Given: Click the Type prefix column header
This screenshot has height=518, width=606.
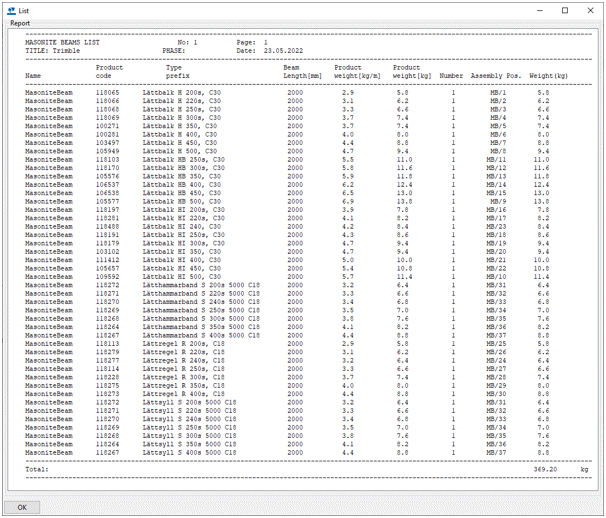Looking at the screenshot, I should coord(178,72).
